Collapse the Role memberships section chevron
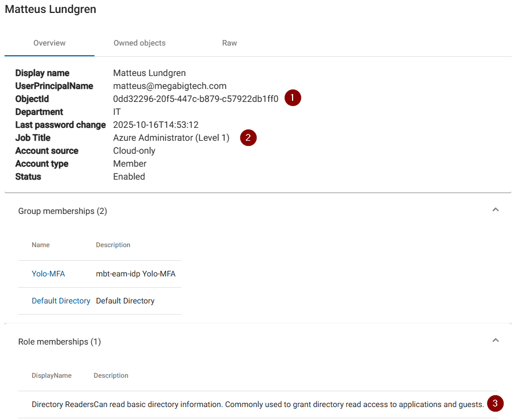This screenshot has height=420, width=512. [496, 341]
